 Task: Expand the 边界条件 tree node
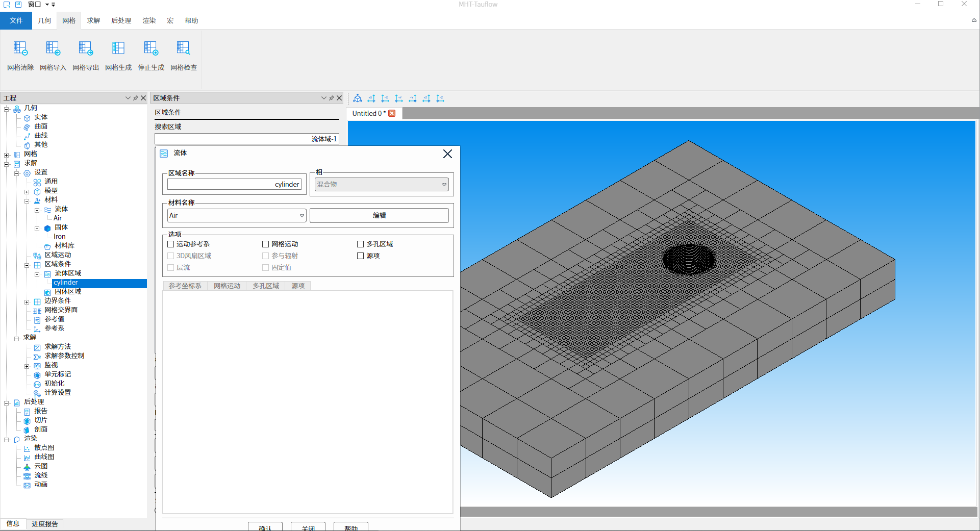click(27, 301)
